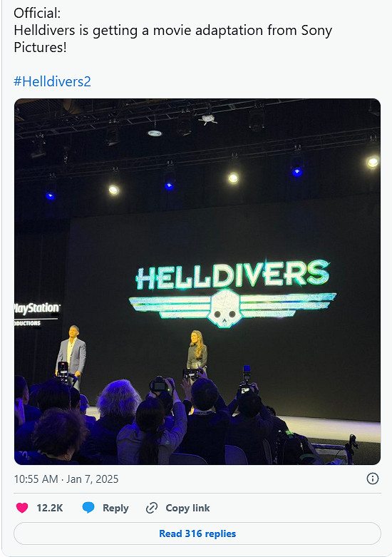Click the 'Official:' line of the post

coord(37,13)
